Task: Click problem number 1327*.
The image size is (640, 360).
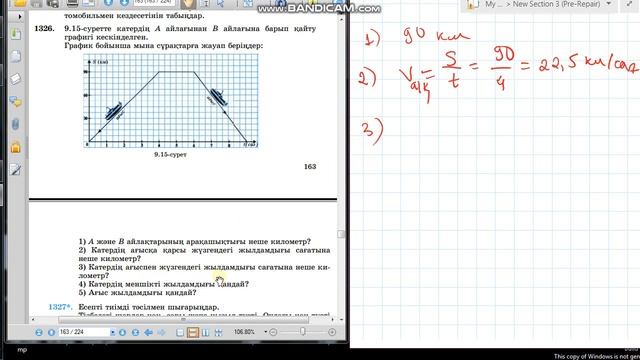Action: 60,307
